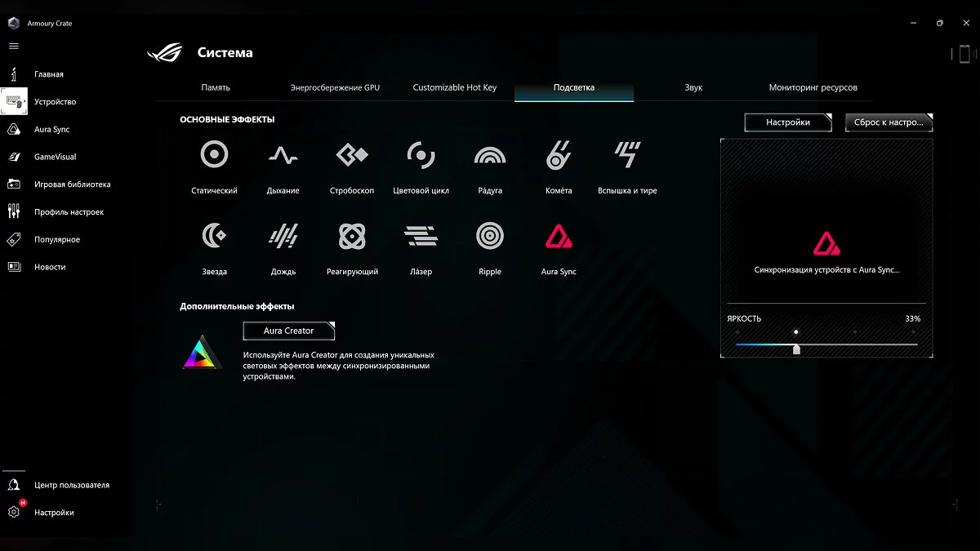Viewport: 980px width, 551px height.
Task: Select the Подсветка lighting tab
Action: [x=574, y=87]
